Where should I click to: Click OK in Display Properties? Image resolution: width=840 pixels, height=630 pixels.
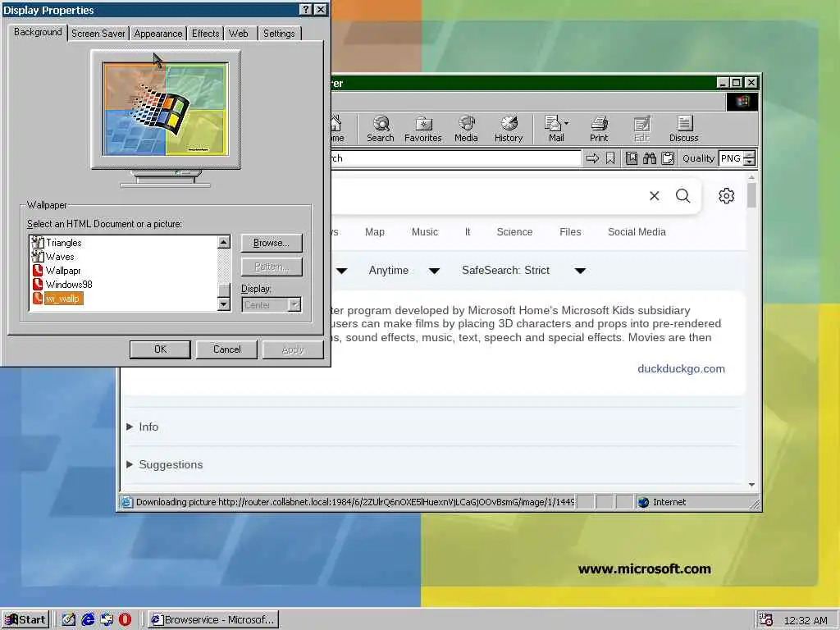point(160,349)
